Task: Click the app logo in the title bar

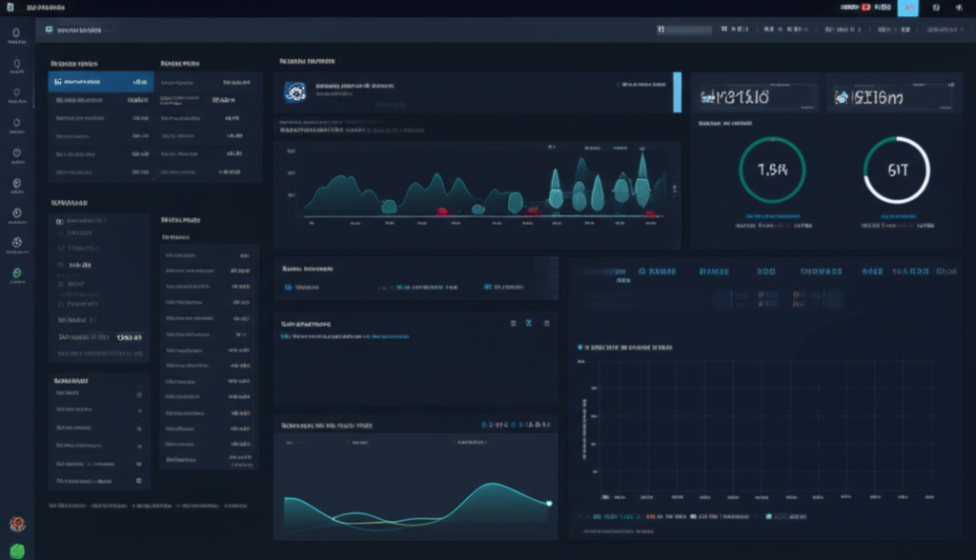Action: tap(10, 8)
